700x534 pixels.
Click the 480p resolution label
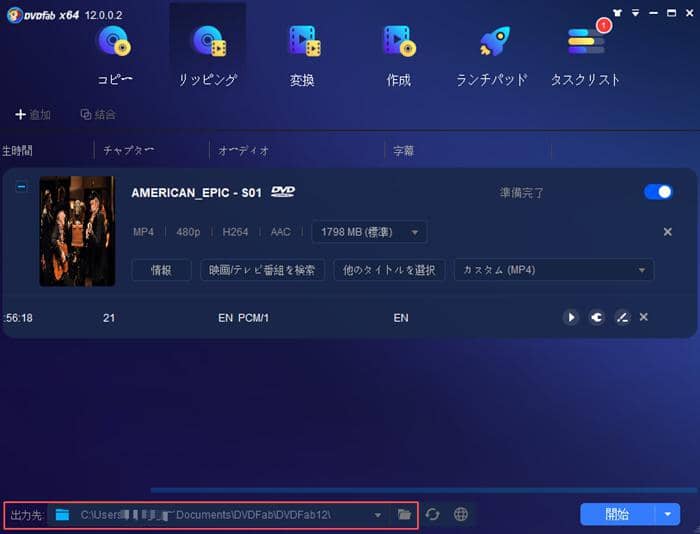pyautogui.click(x=188, y=232)
